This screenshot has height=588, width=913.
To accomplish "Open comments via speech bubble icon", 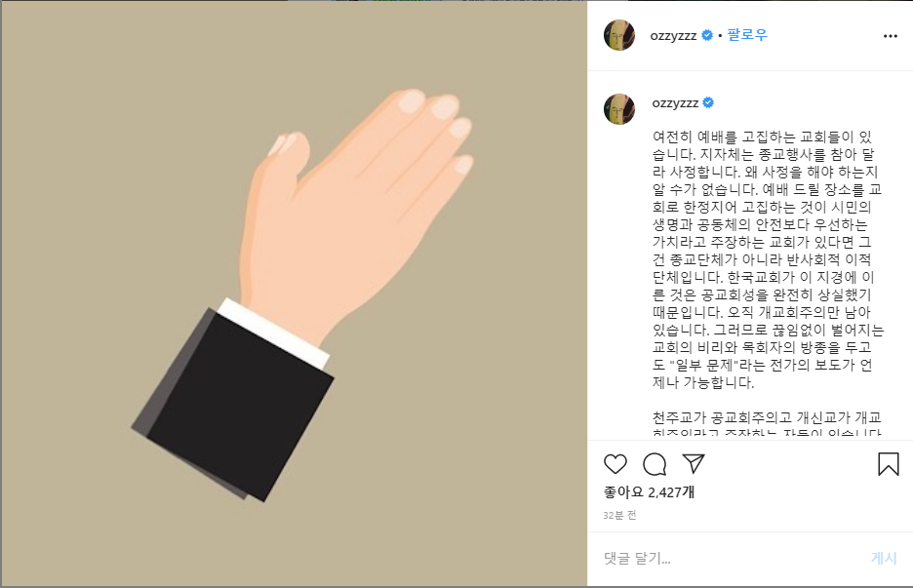I will pyautogui.click(x=655, y=464).
